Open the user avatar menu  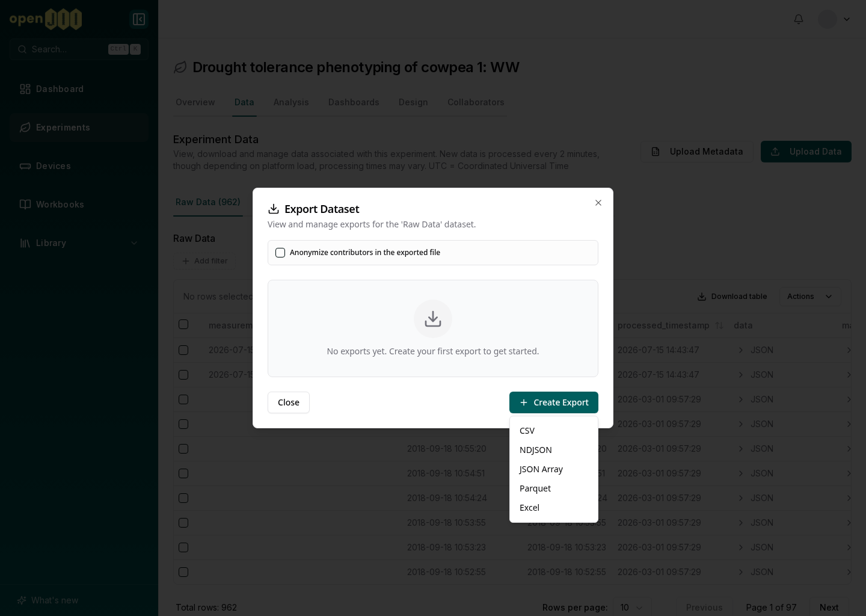[828, 19]
